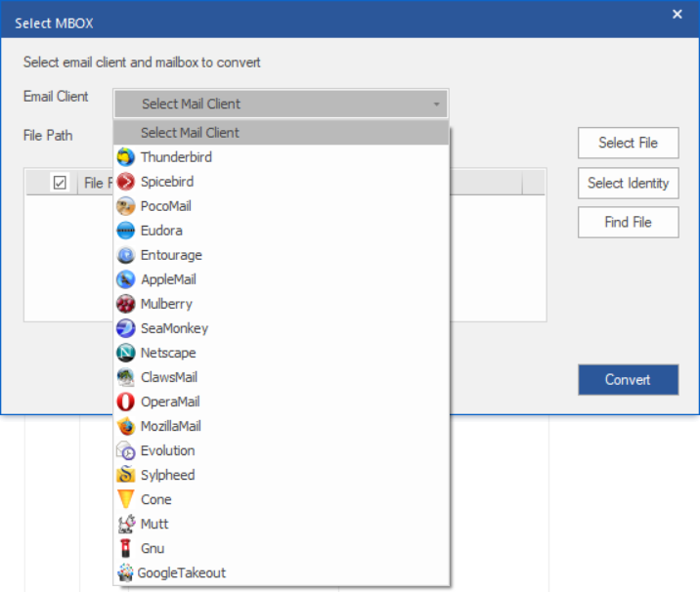The height and width of the screenshot is (593, 700).
Task: Toggle the select-all checkbox in file table header
Action: click(x=60, y=183)
